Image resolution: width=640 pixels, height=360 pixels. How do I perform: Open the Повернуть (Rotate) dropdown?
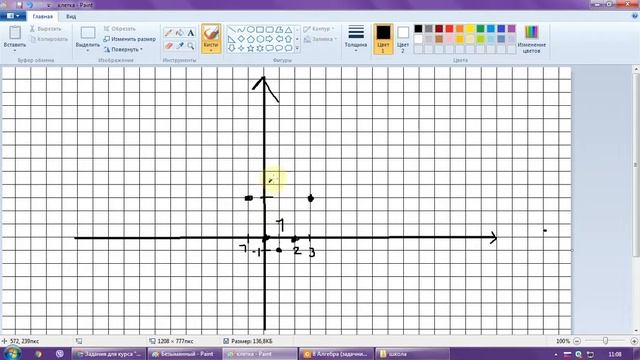[123, 49]
